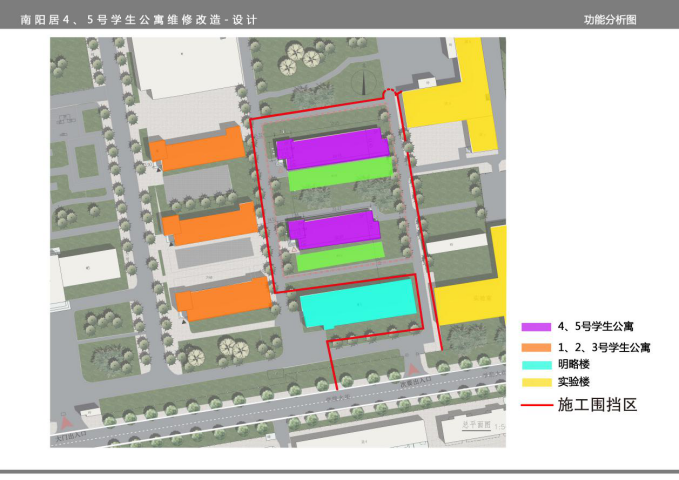Click the cyan legend swatch
This screenshot has width=679, height=480.
coord(537,364)
